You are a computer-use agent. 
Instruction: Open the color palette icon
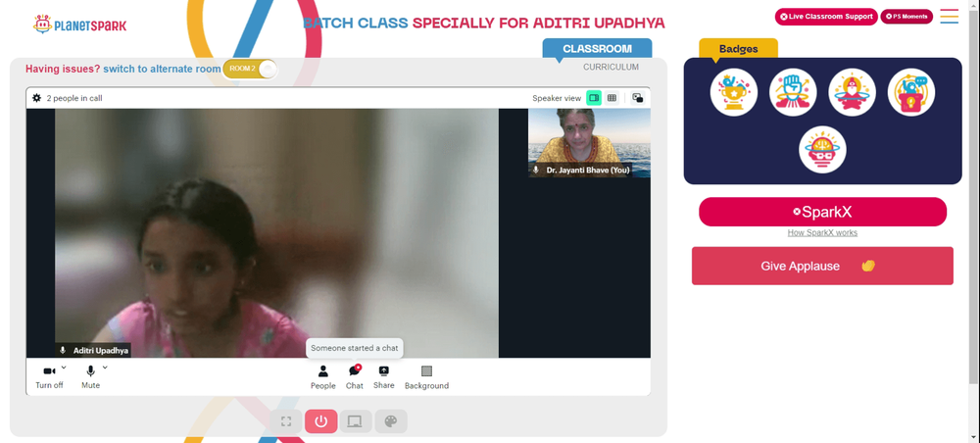coord(391,421)
